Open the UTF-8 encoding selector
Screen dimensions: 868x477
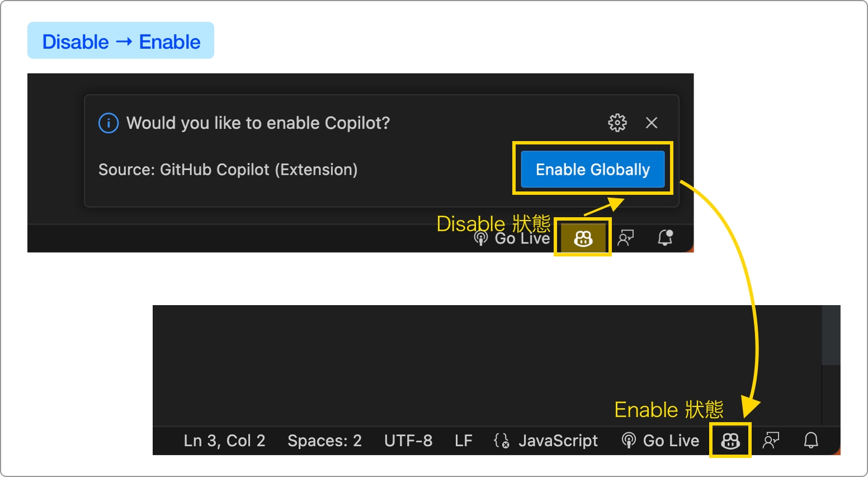(408, 441)
